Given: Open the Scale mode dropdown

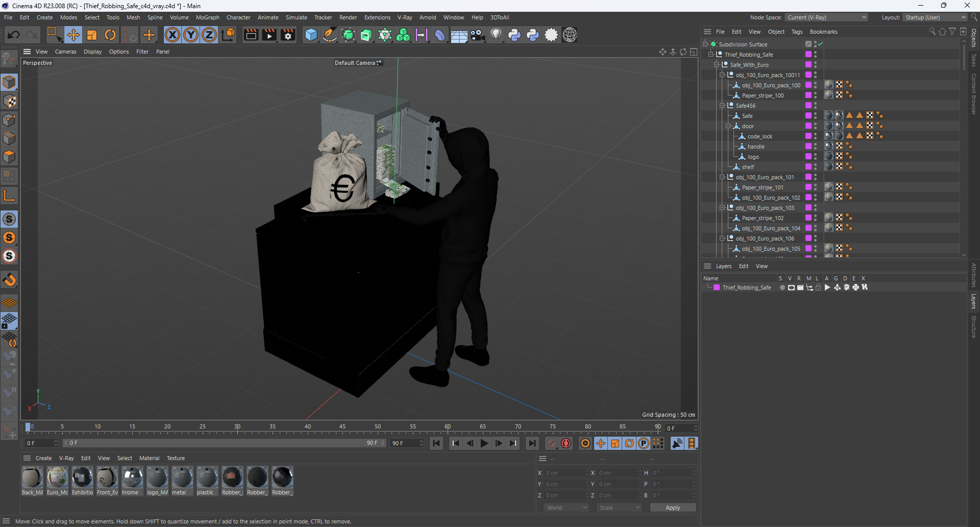Looking at the screenshot, I should point(620,508).
